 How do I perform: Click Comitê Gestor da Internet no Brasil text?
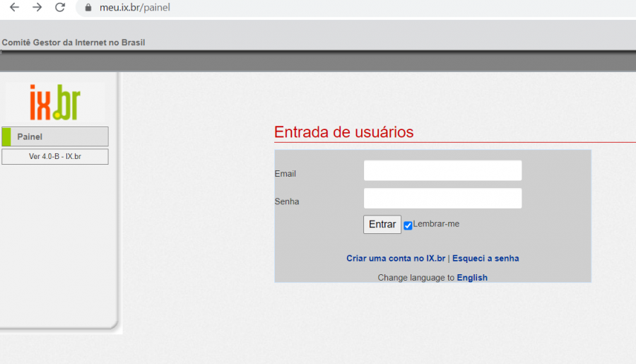73,42
